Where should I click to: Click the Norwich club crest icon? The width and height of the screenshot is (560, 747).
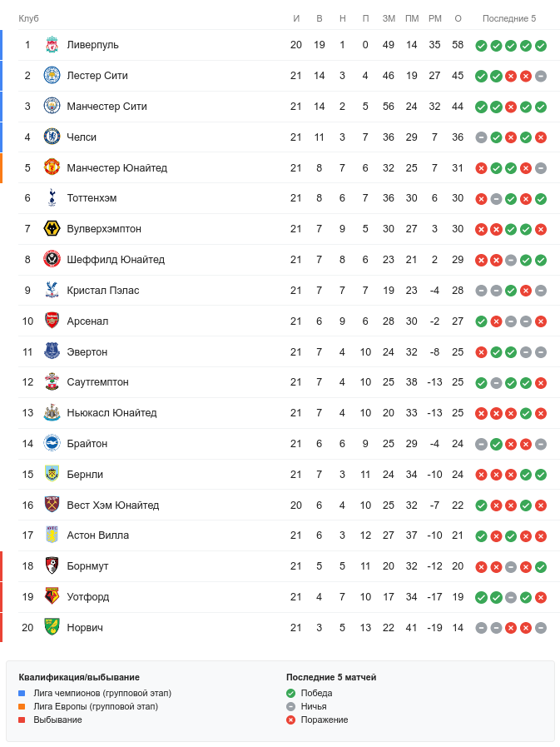tap(52, 627)
